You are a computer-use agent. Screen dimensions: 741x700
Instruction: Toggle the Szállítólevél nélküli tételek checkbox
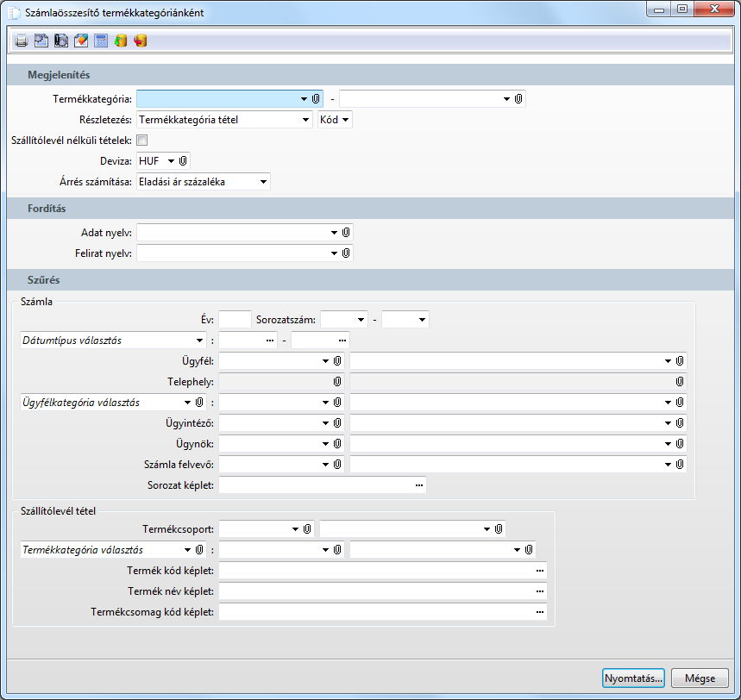coord(142,141)
